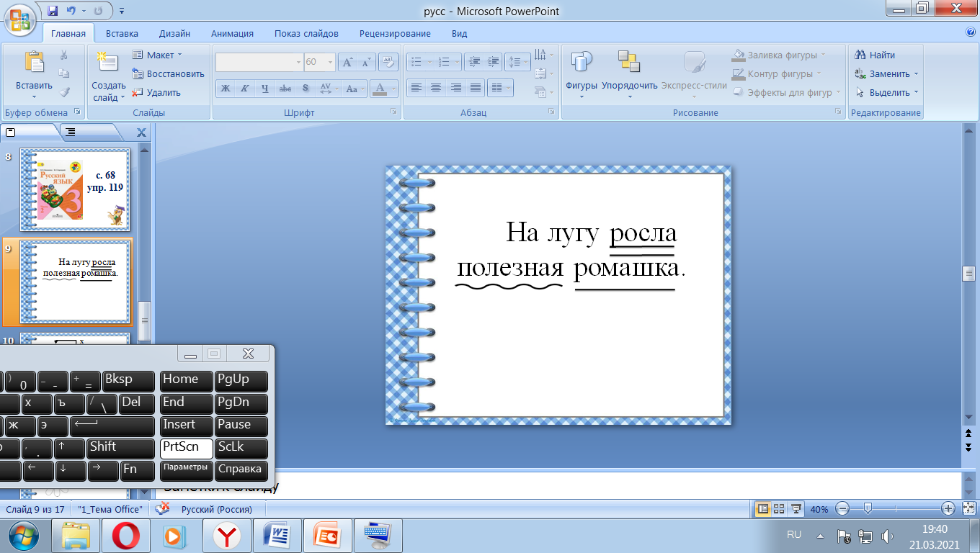Toggle bold Ж formatting
This screenshot has width=980, height=553.
226,89
